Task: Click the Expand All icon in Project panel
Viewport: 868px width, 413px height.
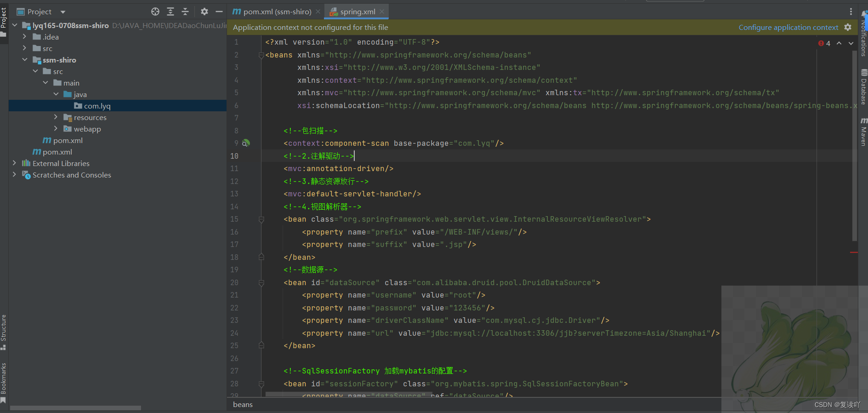Action: coord(170,11)
